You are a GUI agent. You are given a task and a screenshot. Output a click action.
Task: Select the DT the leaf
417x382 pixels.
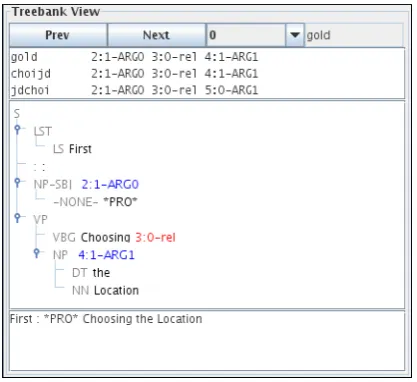tap(91, 273)
